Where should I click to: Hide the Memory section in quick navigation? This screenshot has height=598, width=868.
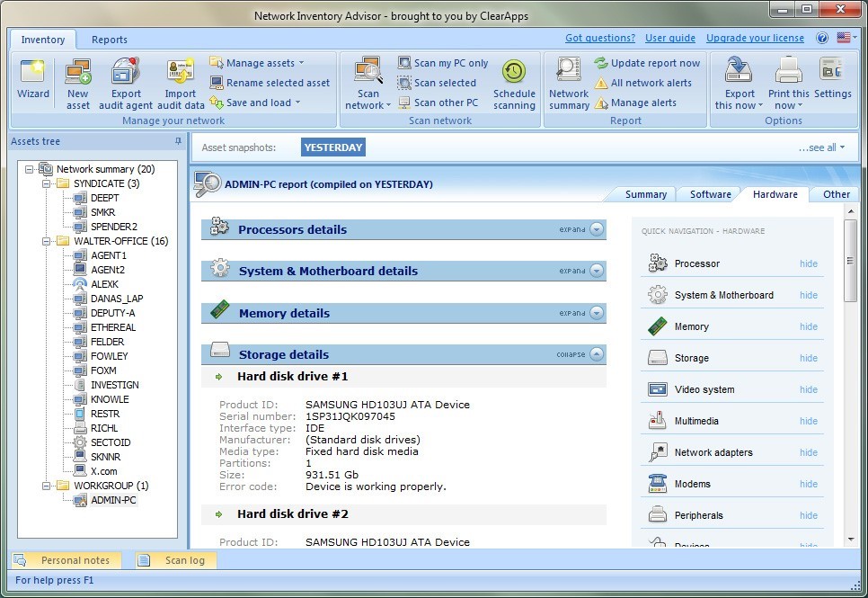click(808, 326)
